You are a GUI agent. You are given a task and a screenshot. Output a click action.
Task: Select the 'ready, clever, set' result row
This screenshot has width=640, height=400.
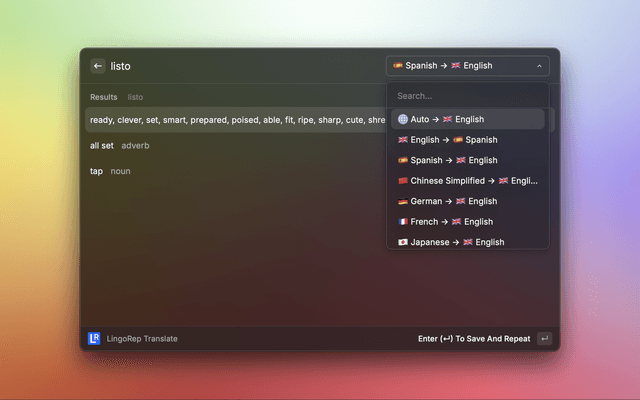click(236, 120)
